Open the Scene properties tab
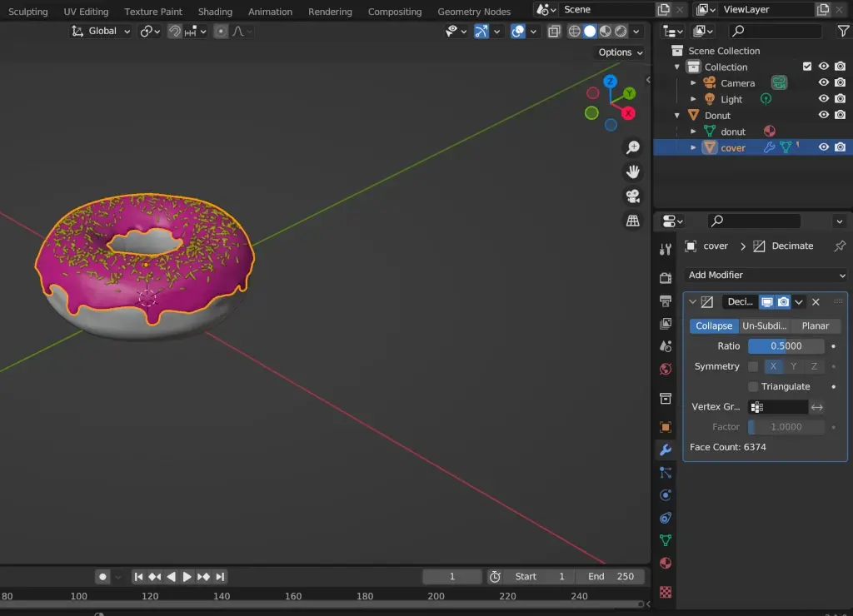 (666, 346)
